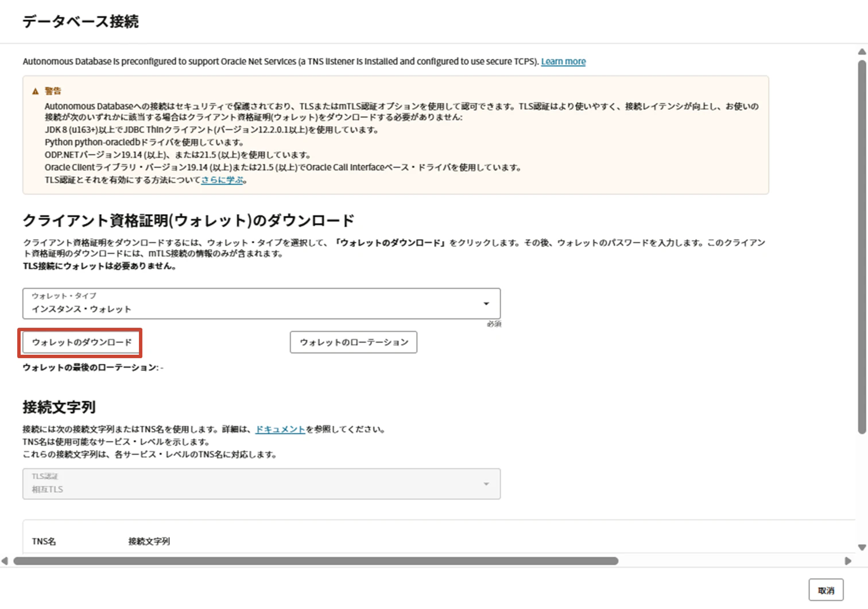This screenshot has width=868, height=609.
Task: Open the Learn more link
Action: pos(563,61)
